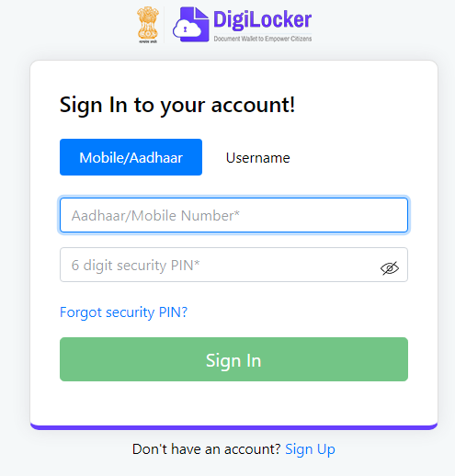Image resolution: width=455 pixels, height=476 pixels.
Task: Switch to the Username tab
Action: (257, 158)
